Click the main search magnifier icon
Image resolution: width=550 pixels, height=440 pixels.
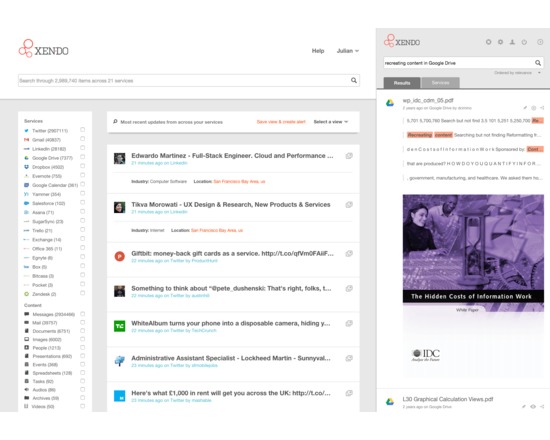point(354,80)
